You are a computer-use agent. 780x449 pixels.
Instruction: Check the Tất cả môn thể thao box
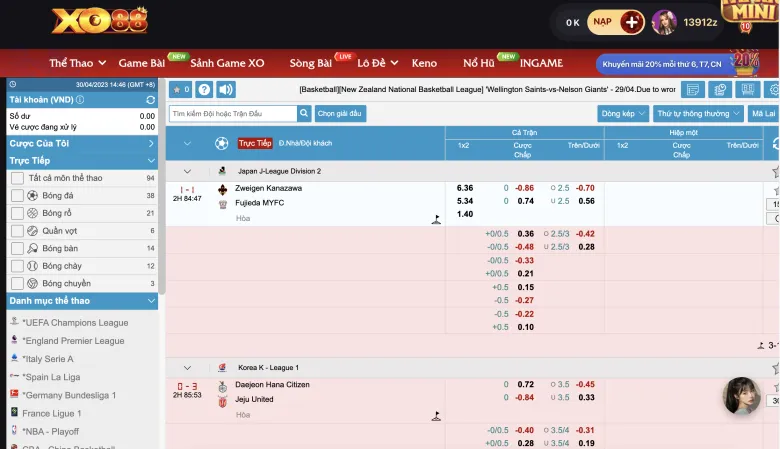click(17, 178)
